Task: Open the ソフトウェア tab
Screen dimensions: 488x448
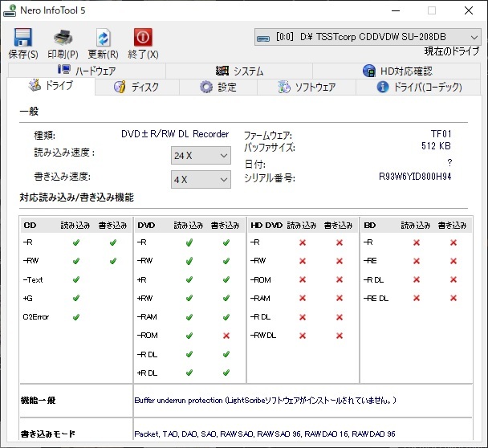Action: click(x=307, y=87)
